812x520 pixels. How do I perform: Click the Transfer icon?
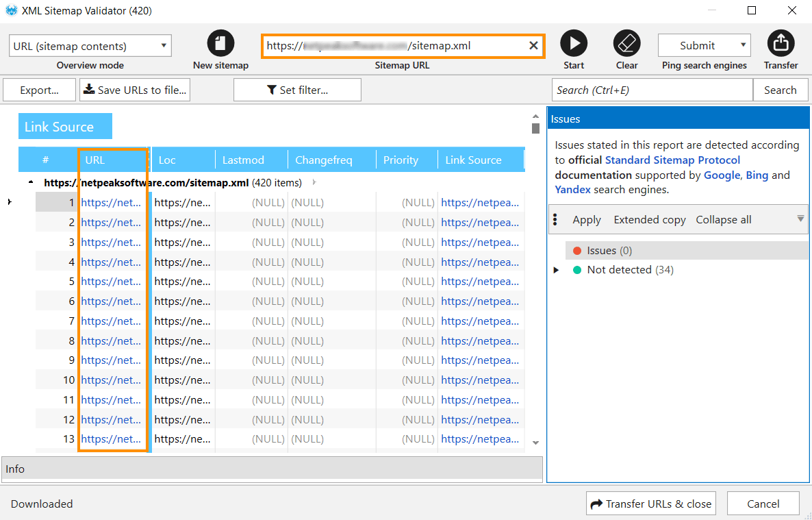click(x=781, y=43)
